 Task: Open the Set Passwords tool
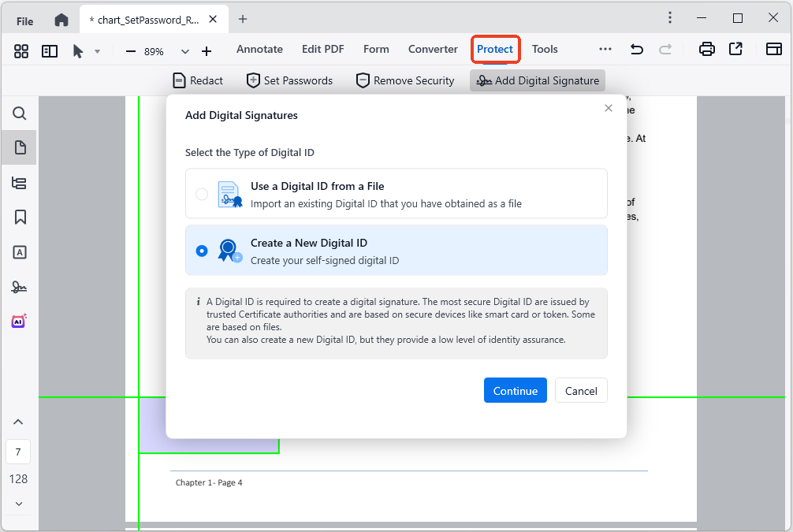click(x=289, y=80)
